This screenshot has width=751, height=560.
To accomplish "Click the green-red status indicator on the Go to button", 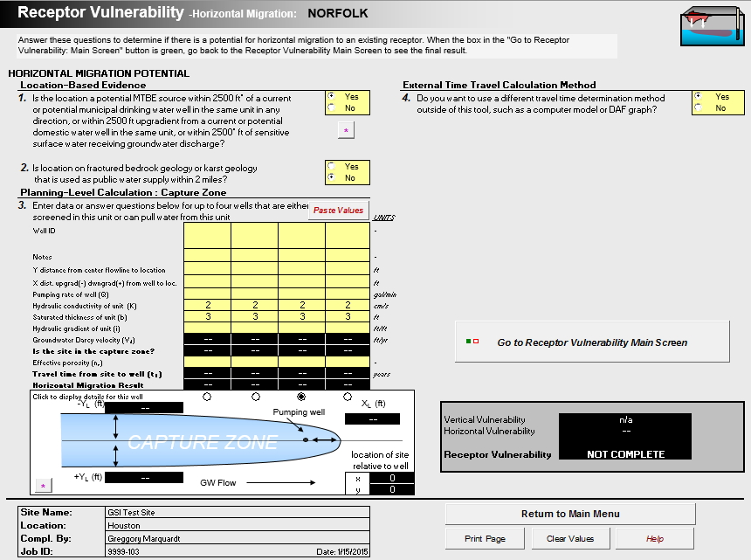I will [474, 342].
